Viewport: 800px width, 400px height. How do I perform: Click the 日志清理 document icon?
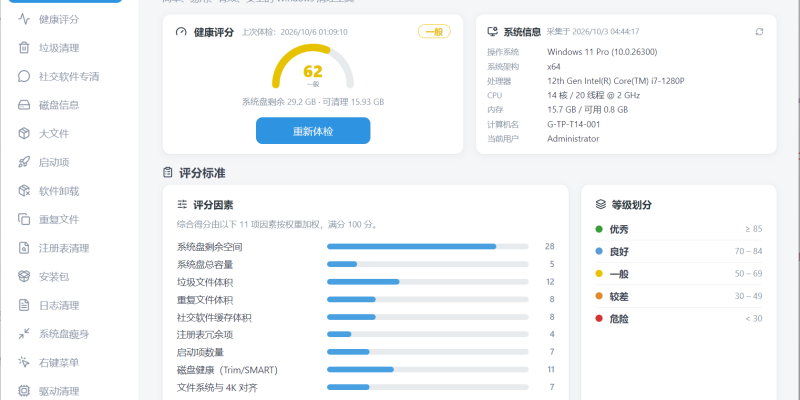pos(24,306)
